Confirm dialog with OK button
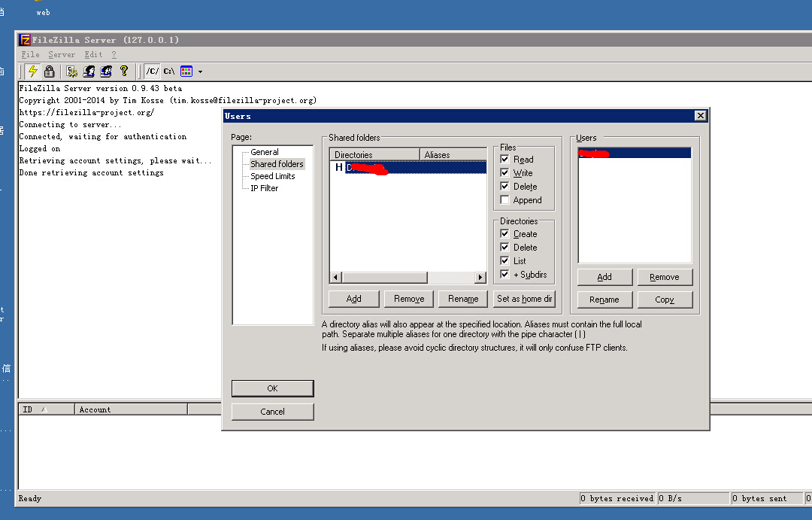The height and width of the screenshot is (520, 812). [272, 388]
